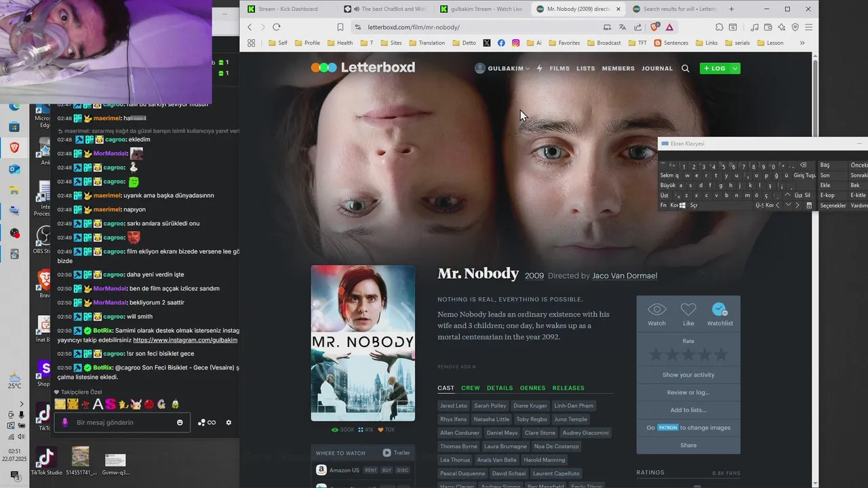The height and width of the screenshot is (488, 868).
Task: Reload the page in the browser
Action: tap(276, 27)
